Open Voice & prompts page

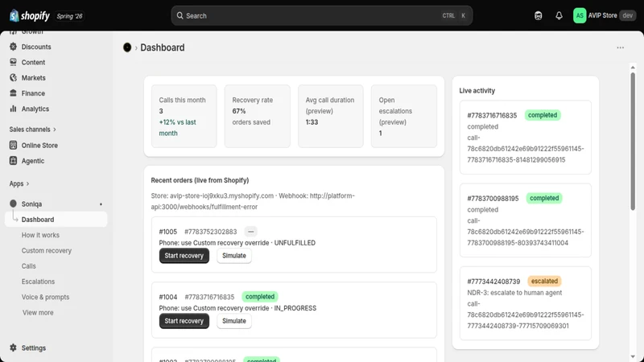[45, 297]
